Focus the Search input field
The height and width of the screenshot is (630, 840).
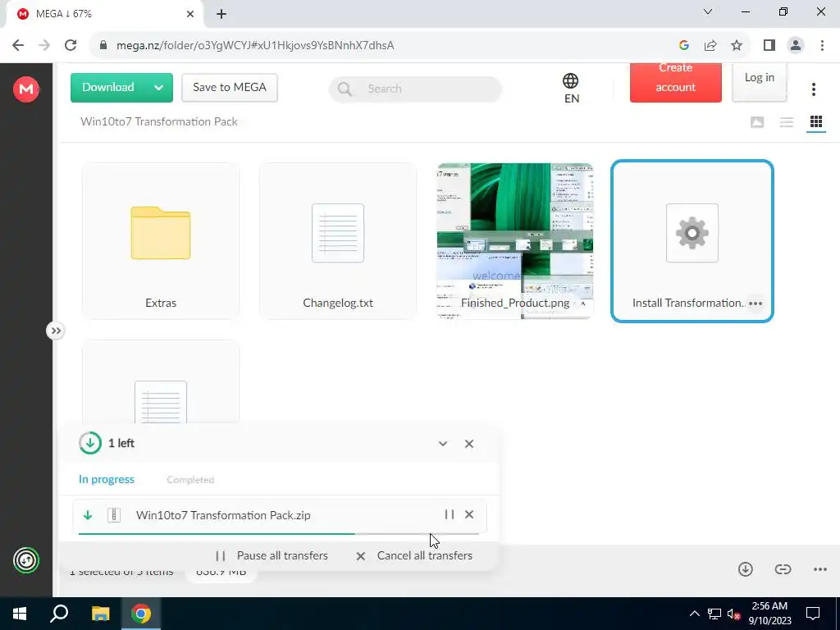[415, 89]
